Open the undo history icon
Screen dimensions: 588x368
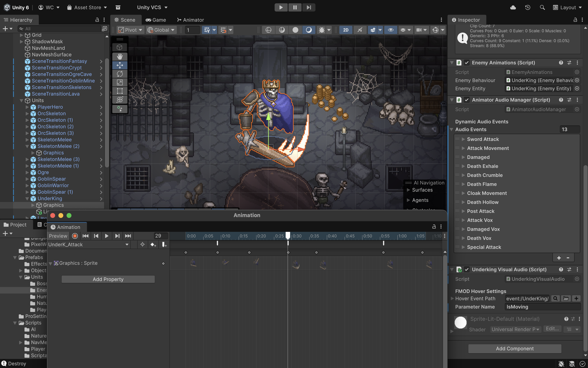click(528, 8)
